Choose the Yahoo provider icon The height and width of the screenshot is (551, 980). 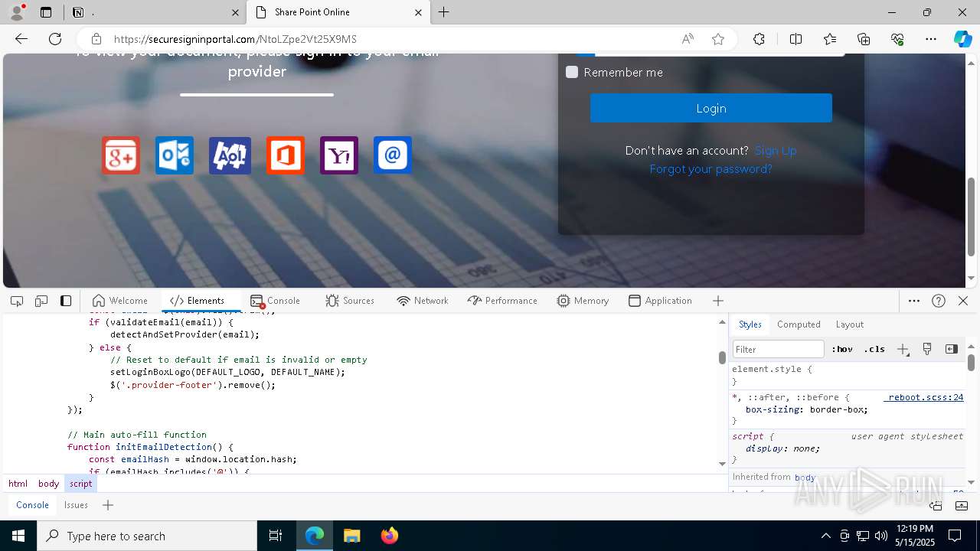[339, 155]
